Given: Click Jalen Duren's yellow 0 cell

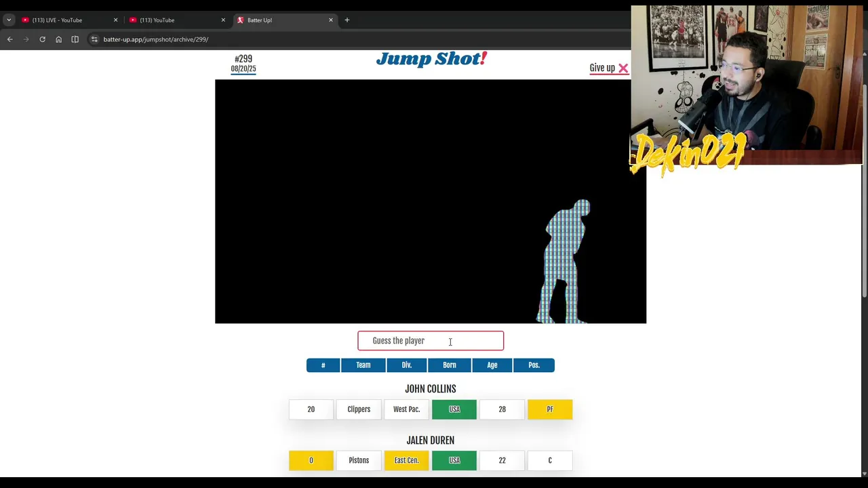Looking at the screenshot, I should (x=311, y=461).
